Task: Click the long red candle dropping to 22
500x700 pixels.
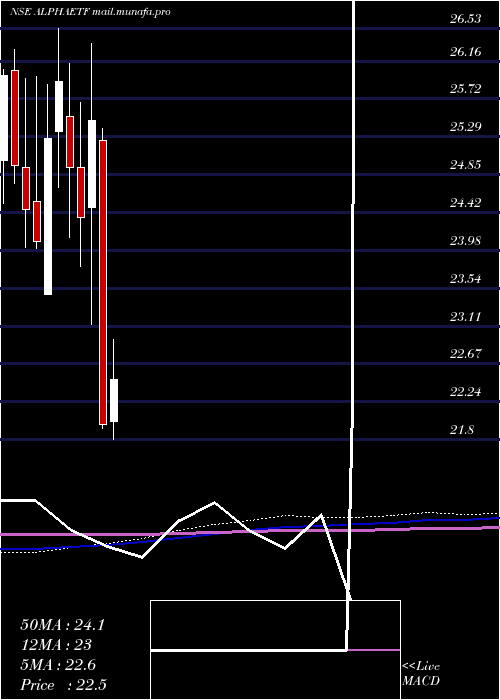Action: click(x=103, y=282)
